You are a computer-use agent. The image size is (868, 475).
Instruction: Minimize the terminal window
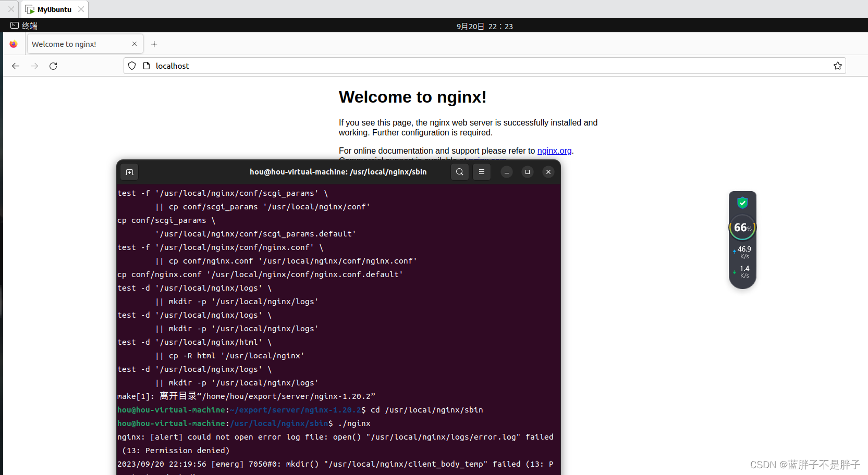507,172
